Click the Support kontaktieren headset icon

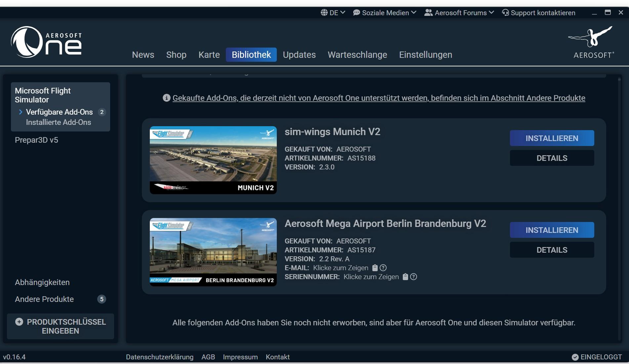505,13
